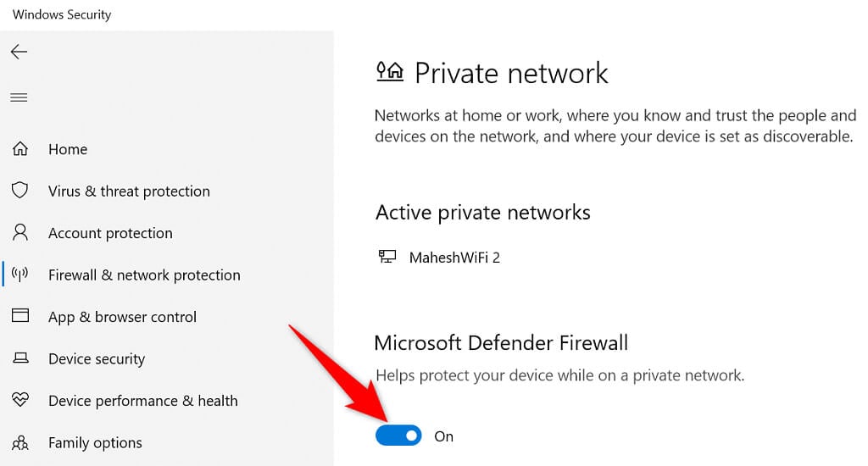Click the Device security laptop icon
868x466 pixels.
pyautogui.click(x=20, y=358)
